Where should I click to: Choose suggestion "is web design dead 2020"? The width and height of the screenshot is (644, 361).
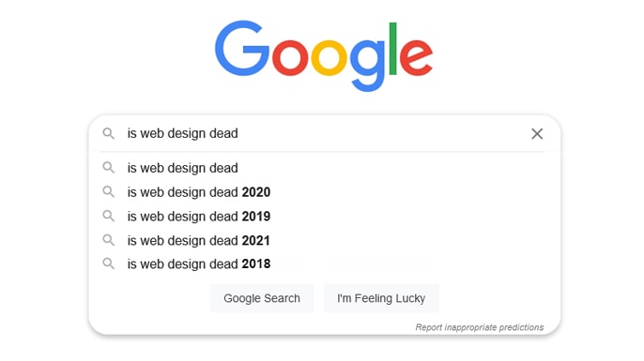(x=325, y=192)
